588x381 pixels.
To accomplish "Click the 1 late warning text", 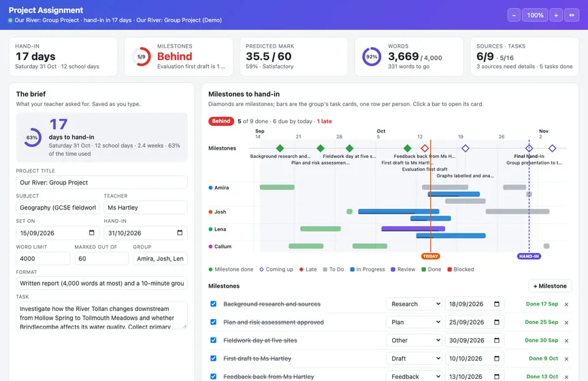I will (325, 121).
